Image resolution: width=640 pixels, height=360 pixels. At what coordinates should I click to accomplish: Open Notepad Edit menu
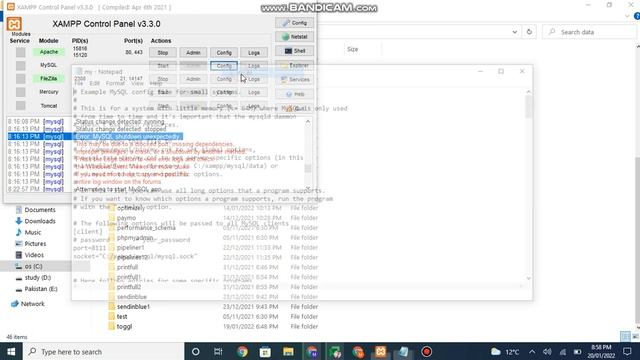(94, 83)
